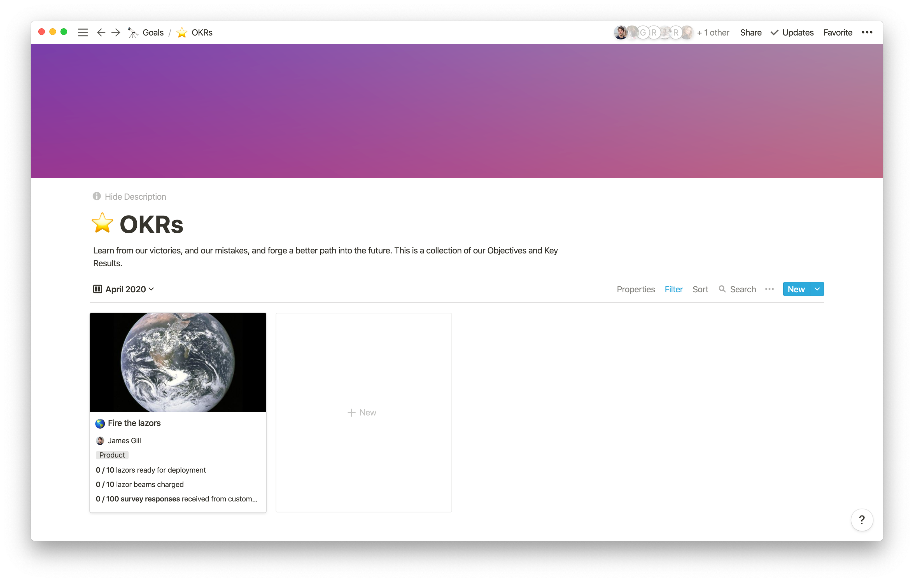Add page to Favorite

tap(838, 32)
